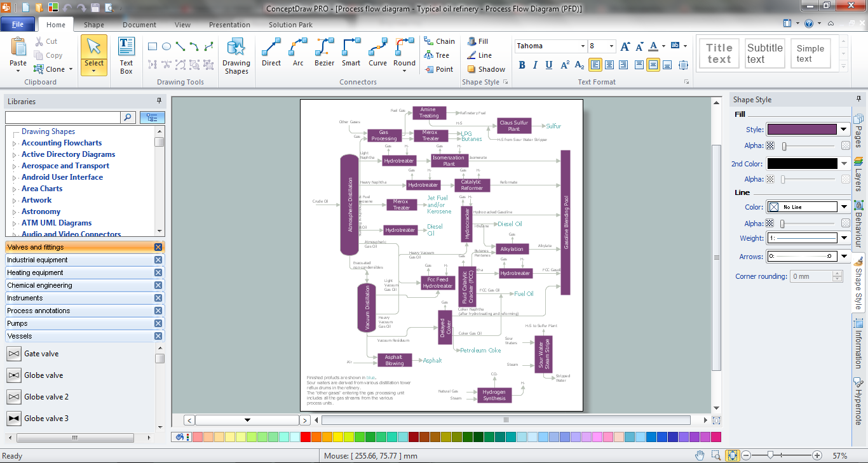This screenshot has width=868, height=463.
Task: Toggle middle vertical text alignment
Action: (653, 65)
